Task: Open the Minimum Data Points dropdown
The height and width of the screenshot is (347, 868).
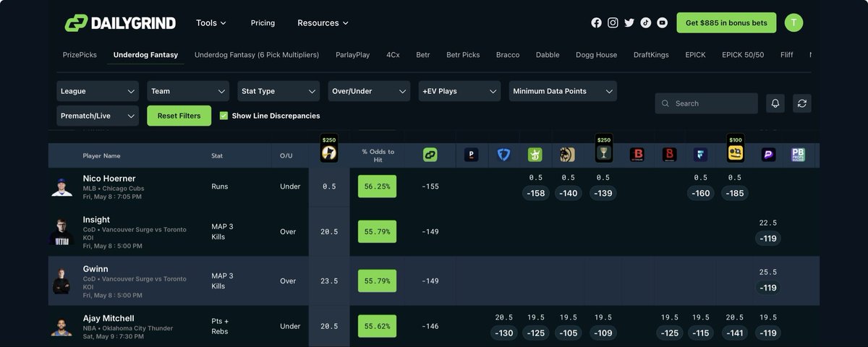Action: click(563, 91)
